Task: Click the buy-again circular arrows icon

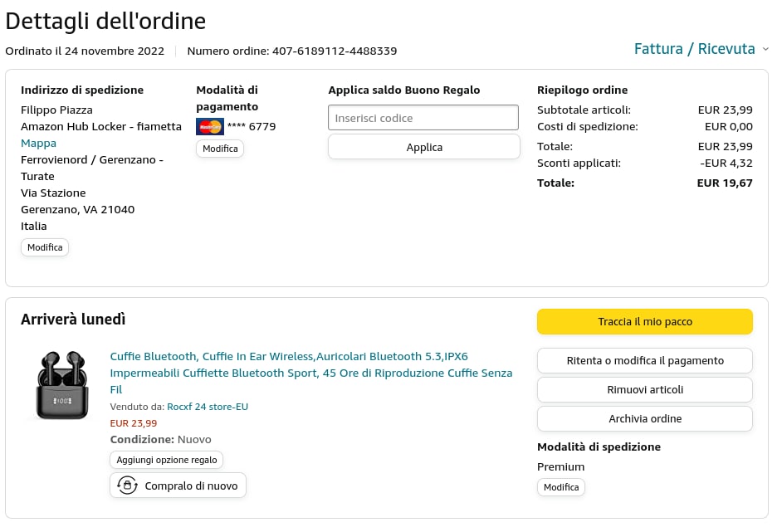Action: pyautogui.click(x=127, y=486)
